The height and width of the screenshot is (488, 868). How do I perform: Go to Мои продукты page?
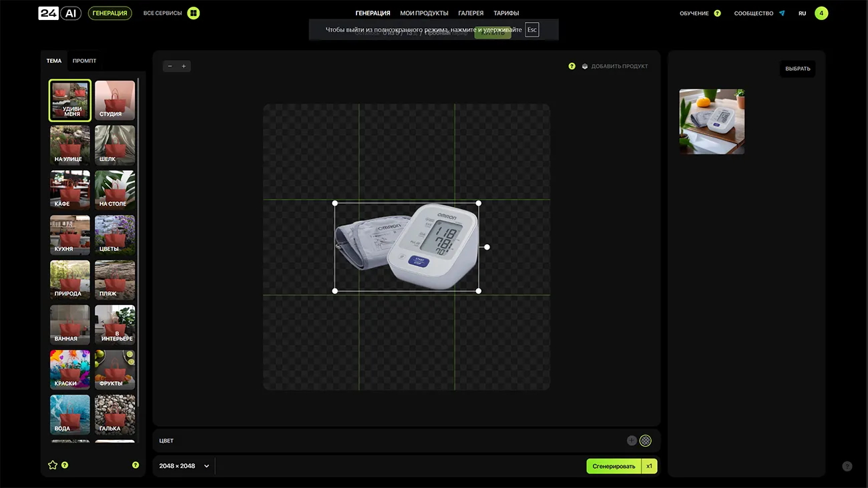click(424, 13)
